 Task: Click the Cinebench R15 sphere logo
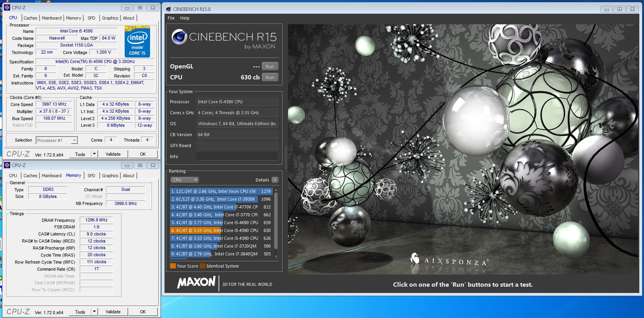tap(179, 37)
